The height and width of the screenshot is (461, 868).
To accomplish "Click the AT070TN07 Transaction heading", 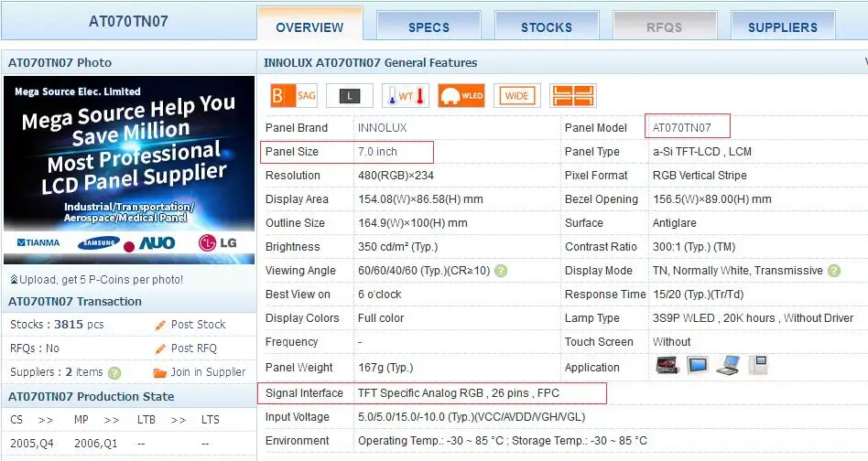I will point(75,301).
